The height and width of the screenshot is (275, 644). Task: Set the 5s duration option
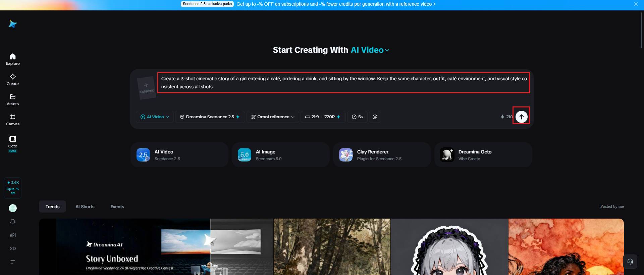tap(357, 117)
